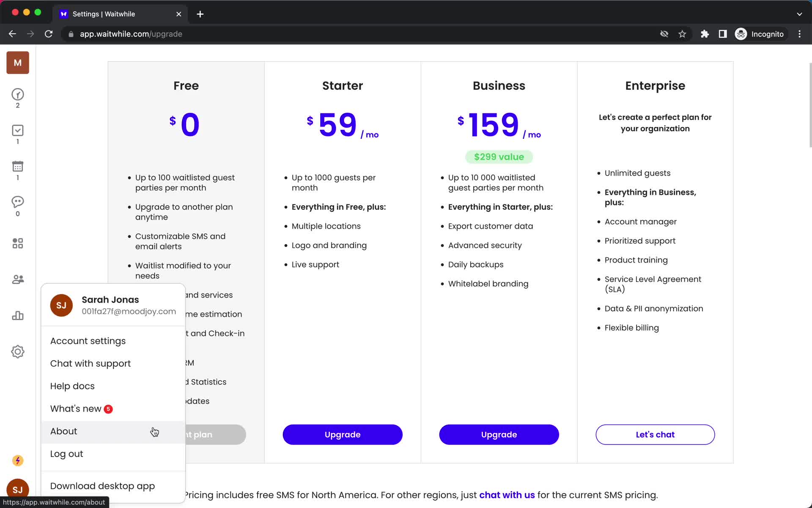The width and height of the screenshot is (812, 508).
Task: Click 'chat with us' SMS pricing link
Action: (507, 495)
